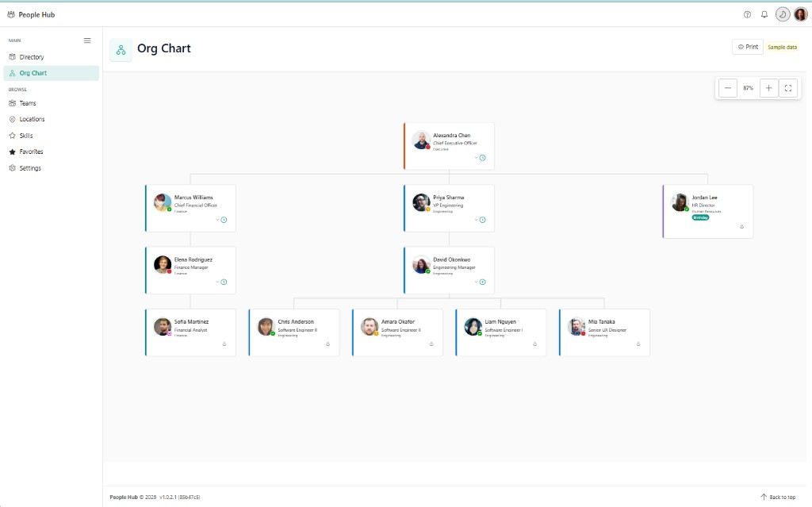Fit chart to screen with fullscreen icon
This screenshot has width=812, height=507.
point(788,88)
